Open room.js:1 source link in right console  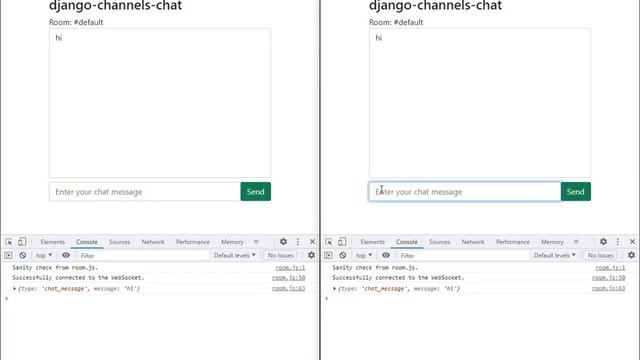pos(610,268)
